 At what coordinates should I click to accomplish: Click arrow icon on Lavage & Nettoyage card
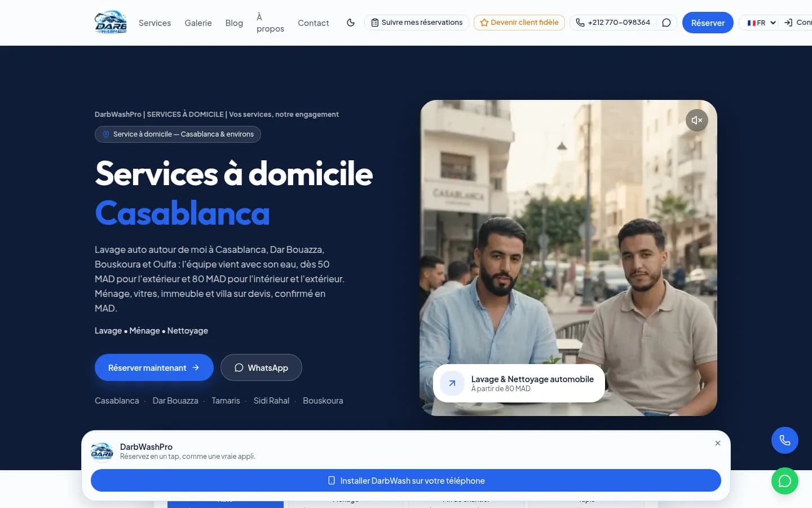tap(452, 383)
